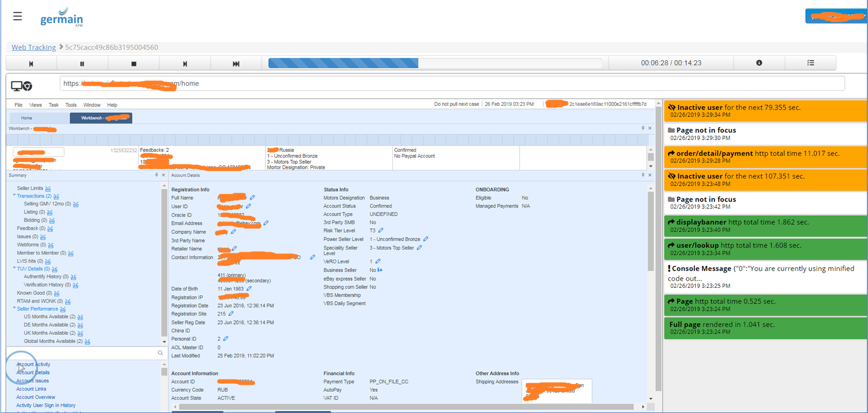Show session info icon
868x413 pixels.
759,63
